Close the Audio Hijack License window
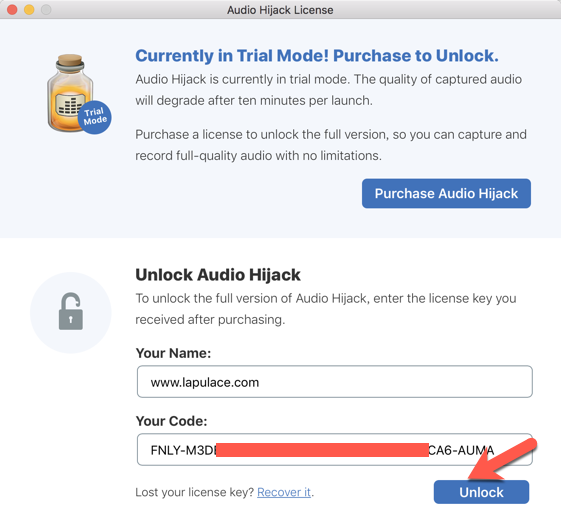The image size is (561, 506). (12, 9)
